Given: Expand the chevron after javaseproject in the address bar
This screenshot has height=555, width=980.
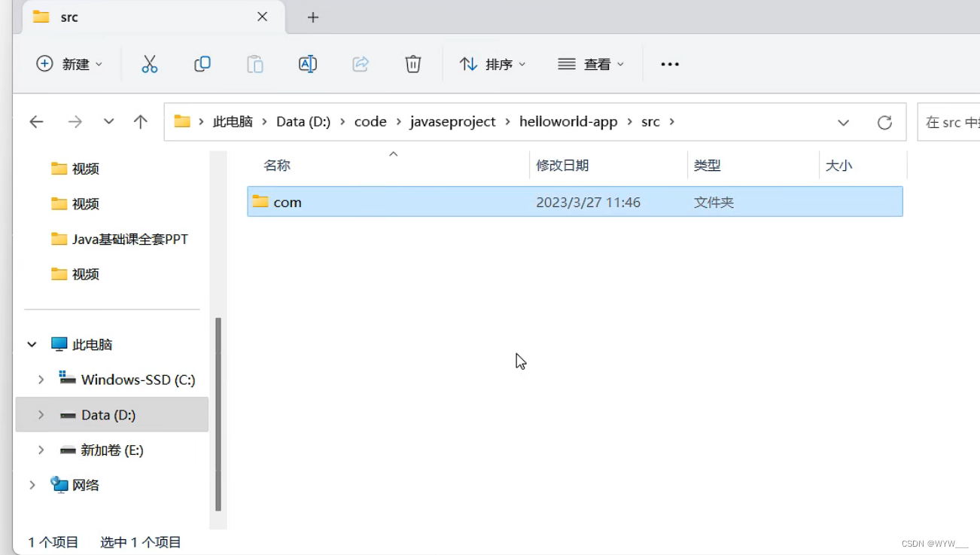Looking at the screenshot, I should coord(507,121).
